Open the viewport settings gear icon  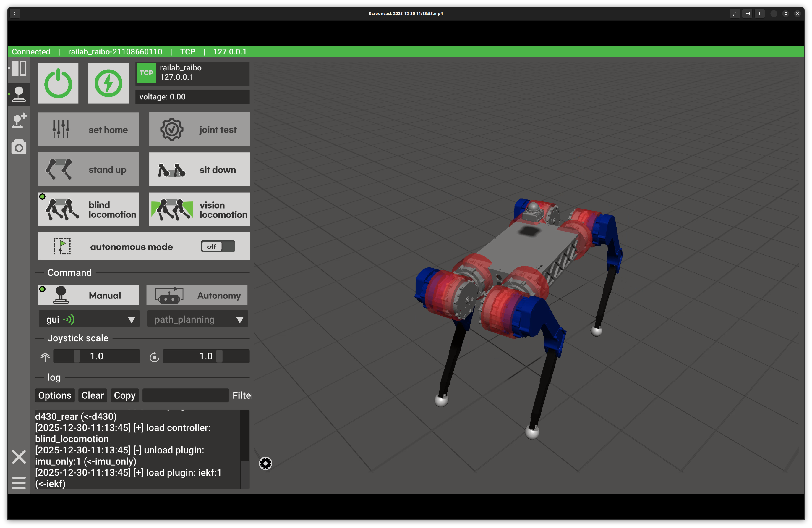point(265,463)
